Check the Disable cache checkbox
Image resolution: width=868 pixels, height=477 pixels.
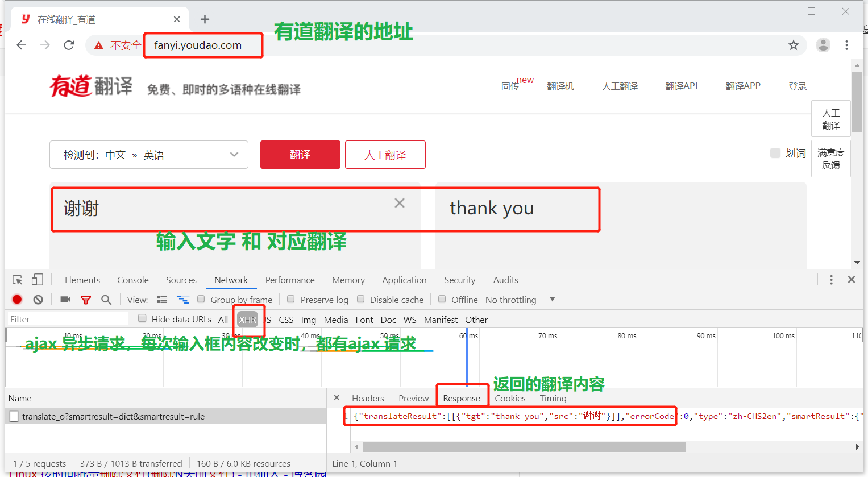(x=360, y=299)
